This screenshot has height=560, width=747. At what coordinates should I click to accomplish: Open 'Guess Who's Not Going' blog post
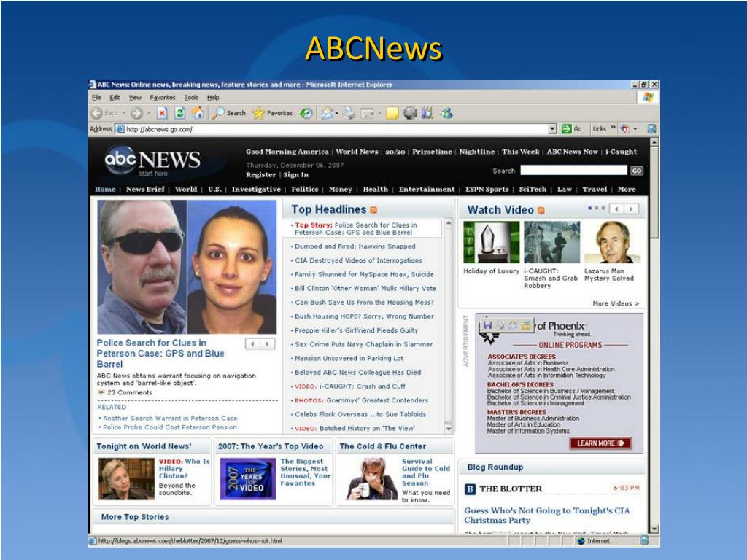tap(547, 516)
